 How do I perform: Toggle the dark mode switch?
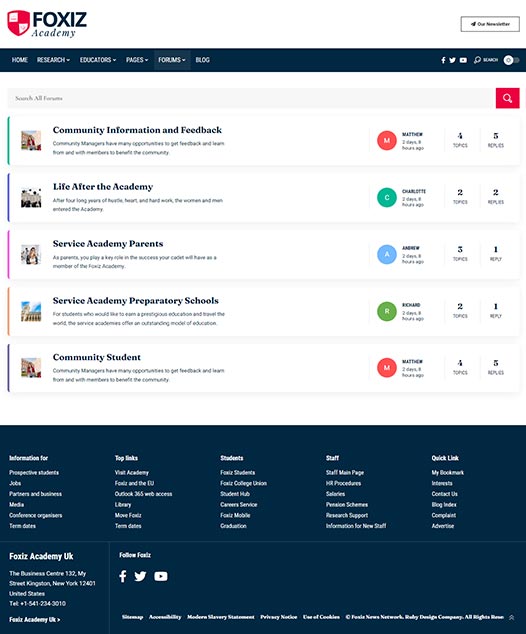tap(511, 60)
